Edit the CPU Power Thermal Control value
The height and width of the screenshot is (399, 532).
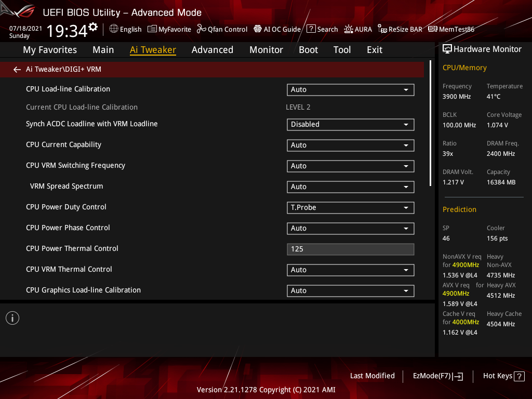(350, 249)
